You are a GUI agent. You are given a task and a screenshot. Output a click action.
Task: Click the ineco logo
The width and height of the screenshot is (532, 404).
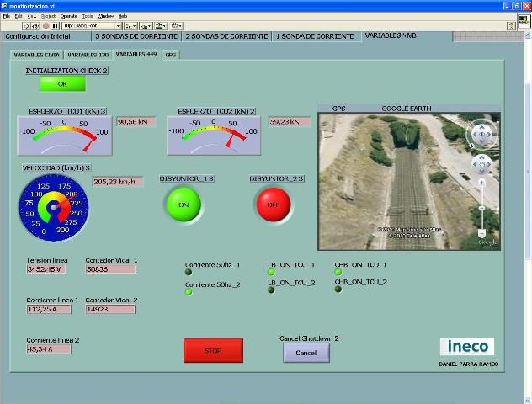pyautogui.click(x=467, y=347)
